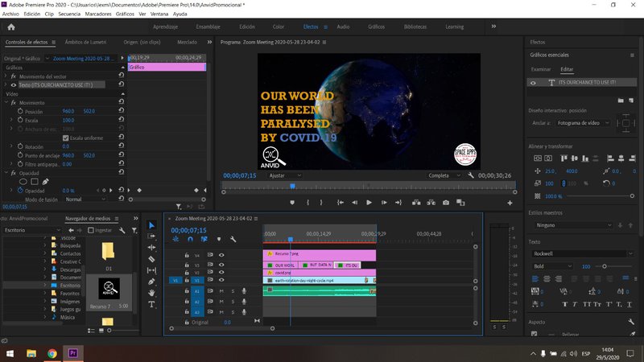Toggle Snap in the timeline

coord(190,239)
